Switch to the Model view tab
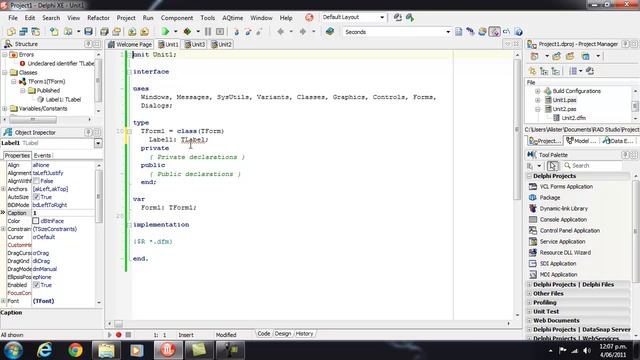 (x=580, y=141)
